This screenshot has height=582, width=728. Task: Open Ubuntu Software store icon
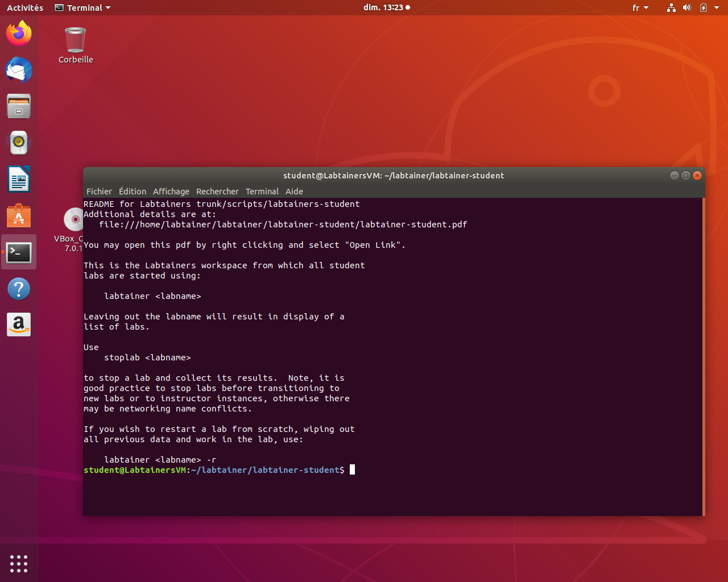tap(19, 216)
